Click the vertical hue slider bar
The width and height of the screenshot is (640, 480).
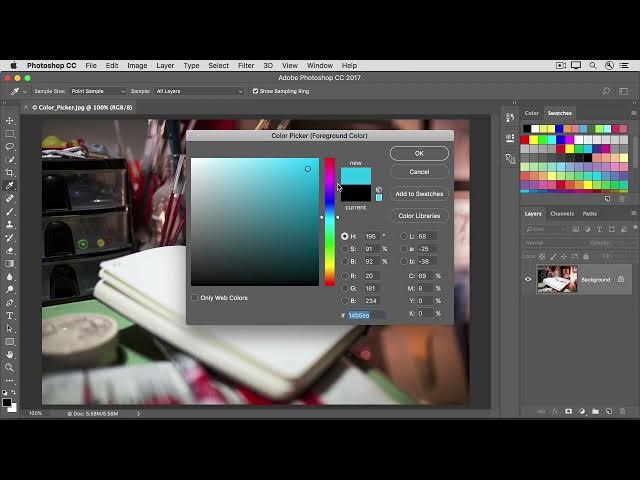point(329,220)
